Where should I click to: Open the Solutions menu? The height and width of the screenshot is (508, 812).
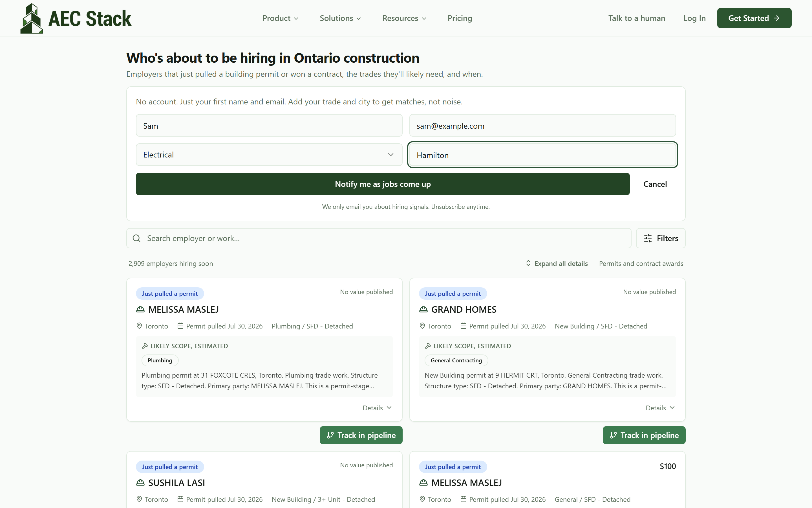(340, 18)
